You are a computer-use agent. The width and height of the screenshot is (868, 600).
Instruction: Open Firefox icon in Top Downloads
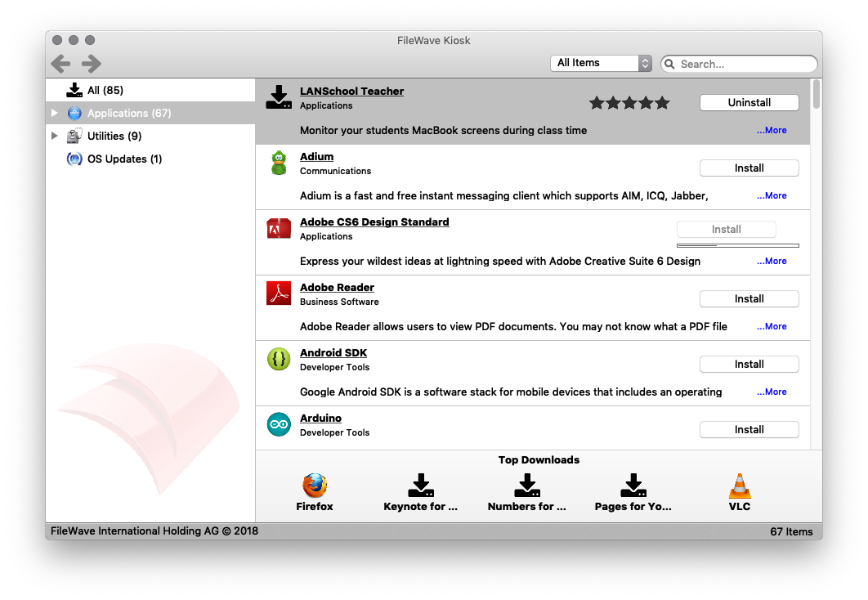[315, 486]
